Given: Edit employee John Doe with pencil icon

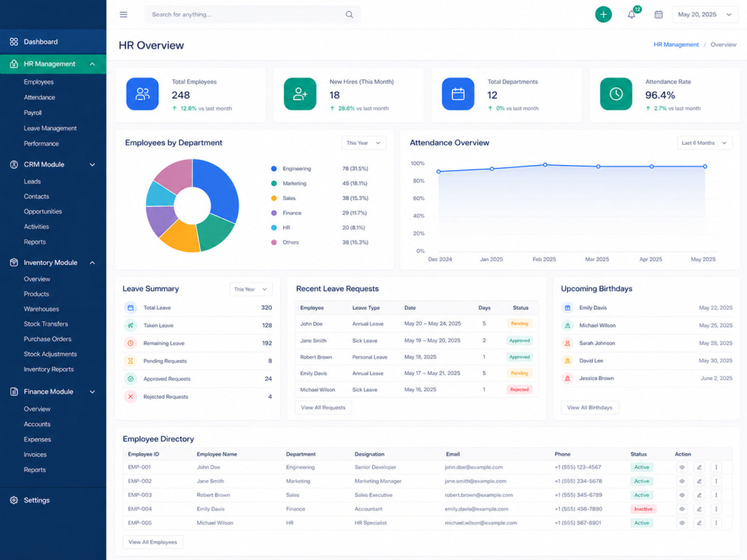Looking at the screenshot, I should pyautogui.click(x=699, y=467).
